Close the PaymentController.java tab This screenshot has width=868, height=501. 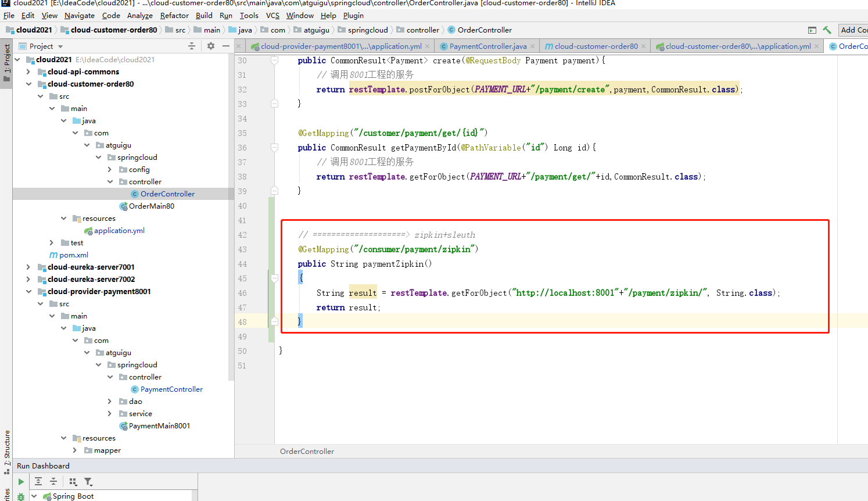click(x=532, y=46)
